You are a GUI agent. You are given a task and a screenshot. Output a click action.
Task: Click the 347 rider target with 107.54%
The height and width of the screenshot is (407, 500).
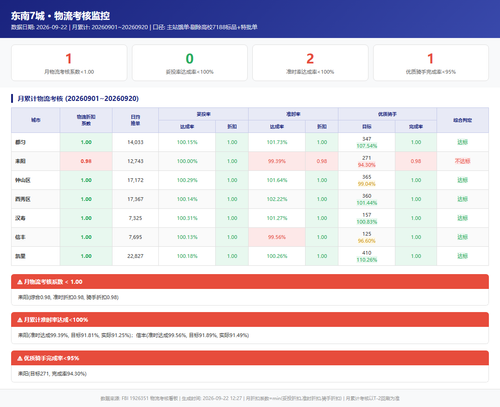pos(367,142)
